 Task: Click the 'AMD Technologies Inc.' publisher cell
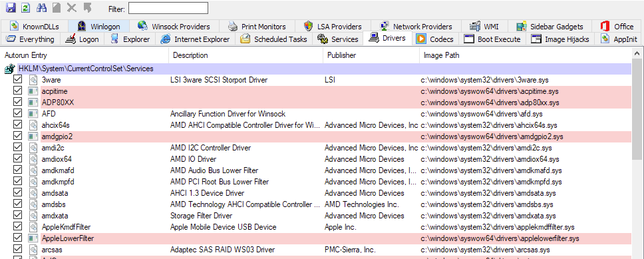361,204
